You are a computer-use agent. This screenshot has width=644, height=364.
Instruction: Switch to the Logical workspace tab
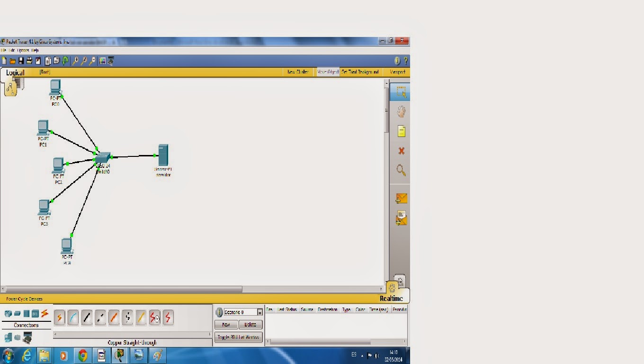(15, 72)
